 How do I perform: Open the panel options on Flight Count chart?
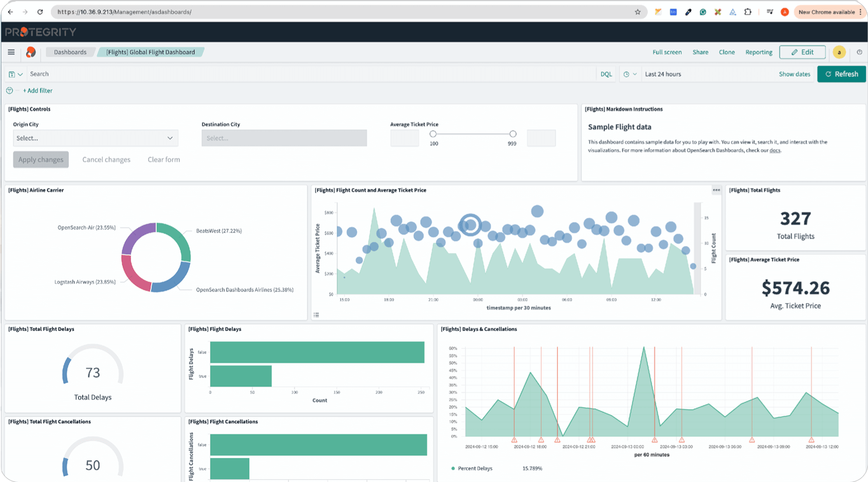(716, 191)
